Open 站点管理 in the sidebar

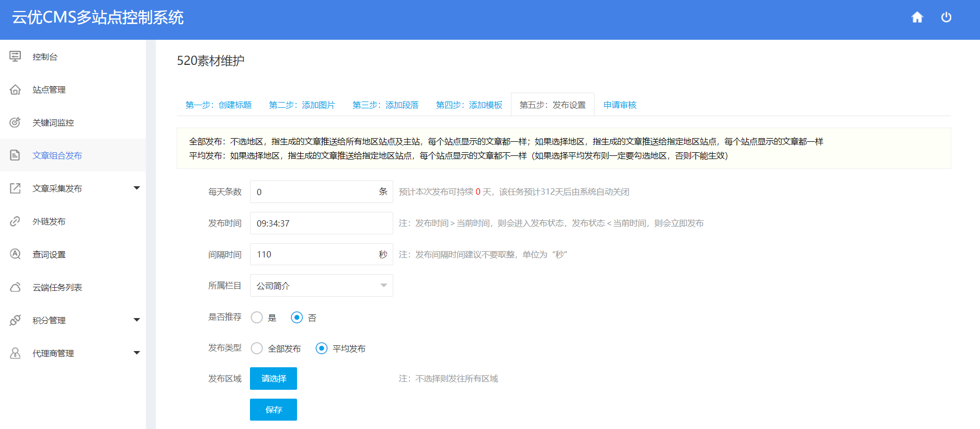[73, 89]
